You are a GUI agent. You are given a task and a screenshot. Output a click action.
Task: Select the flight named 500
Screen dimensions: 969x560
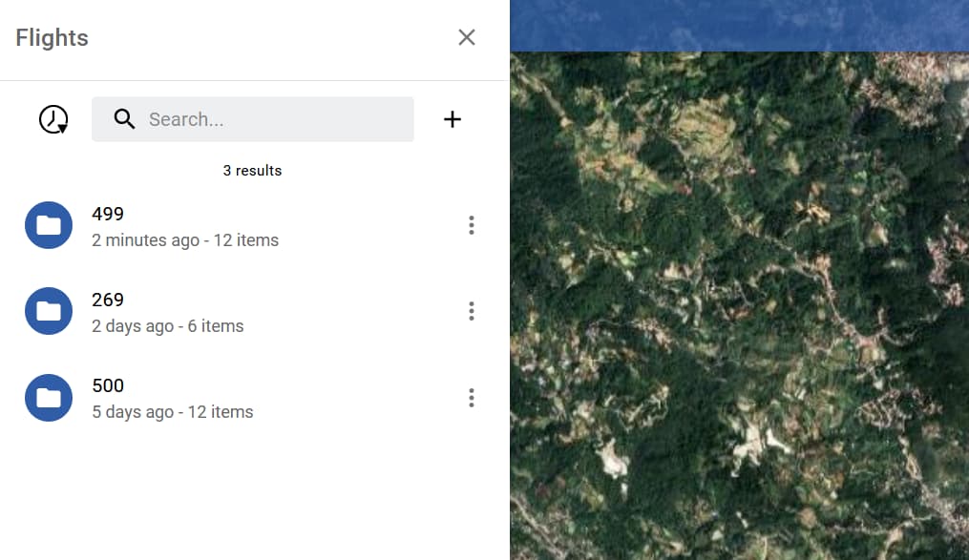[x=108, y=385]
